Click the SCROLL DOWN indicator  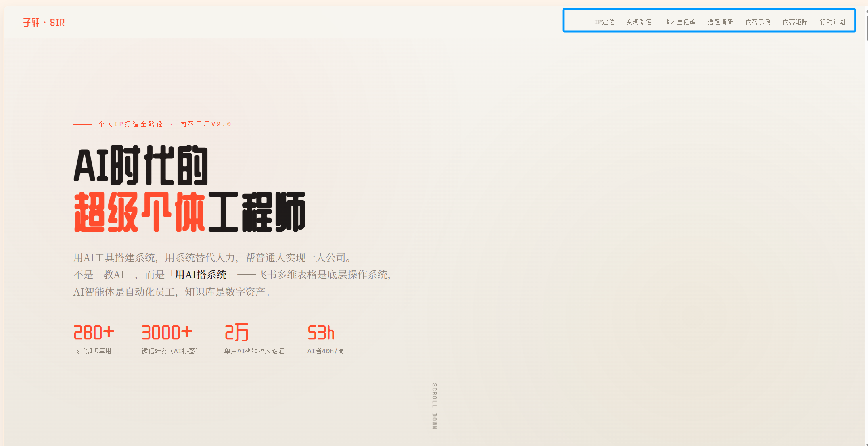pos(434,406)
